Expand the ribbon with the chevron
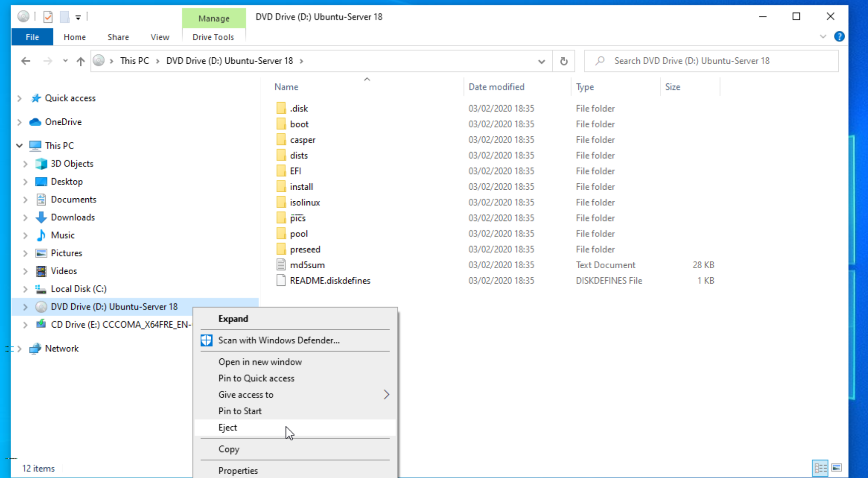868x478 pixels. point(823,37)
